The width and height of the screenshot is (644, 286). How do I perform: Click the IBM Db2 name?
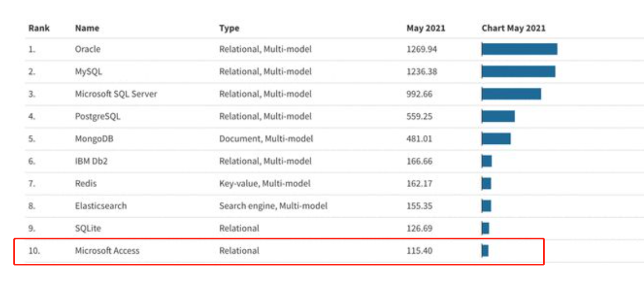click(92, 161)
